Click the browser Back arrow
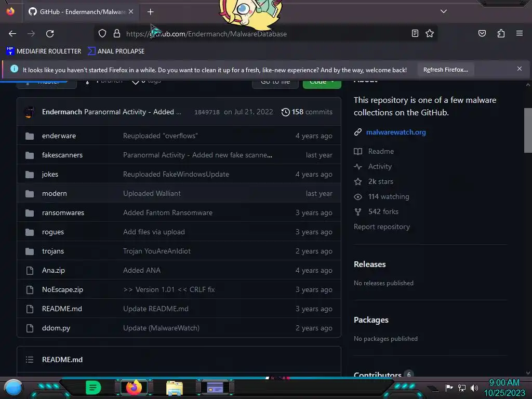 (x=12, y=34)
